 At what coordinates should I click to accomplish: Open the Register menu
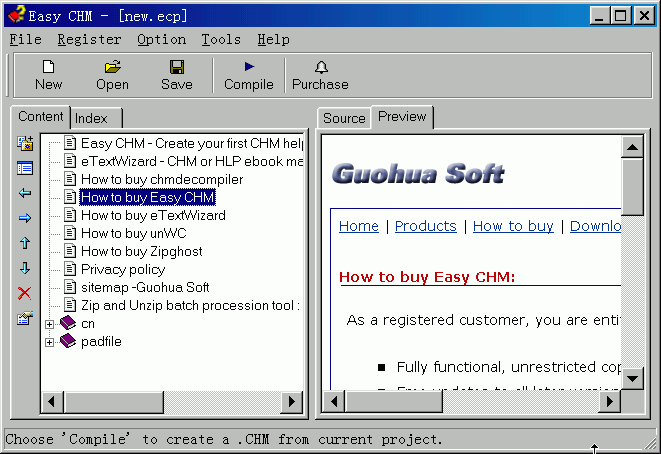[x=89, y=40]
